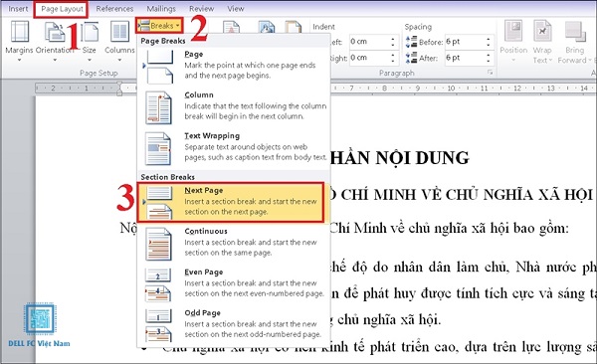Click the Position arrange icon

point(513,31)
